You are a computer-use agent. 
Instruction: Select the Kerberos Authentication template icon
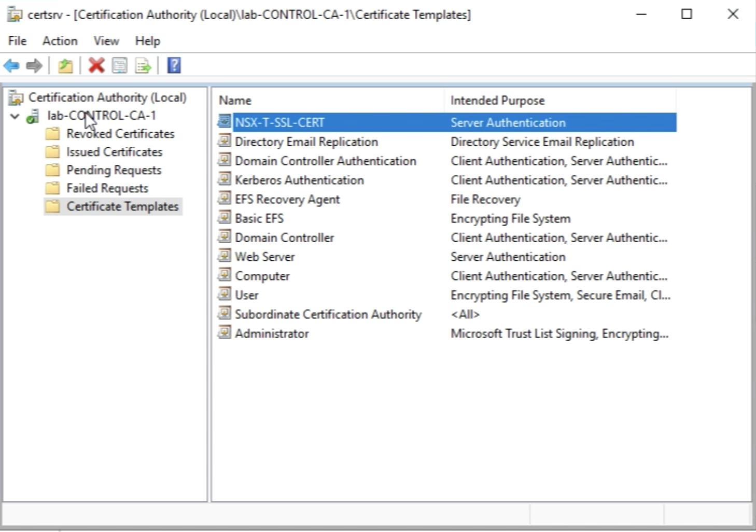(224, 179)
